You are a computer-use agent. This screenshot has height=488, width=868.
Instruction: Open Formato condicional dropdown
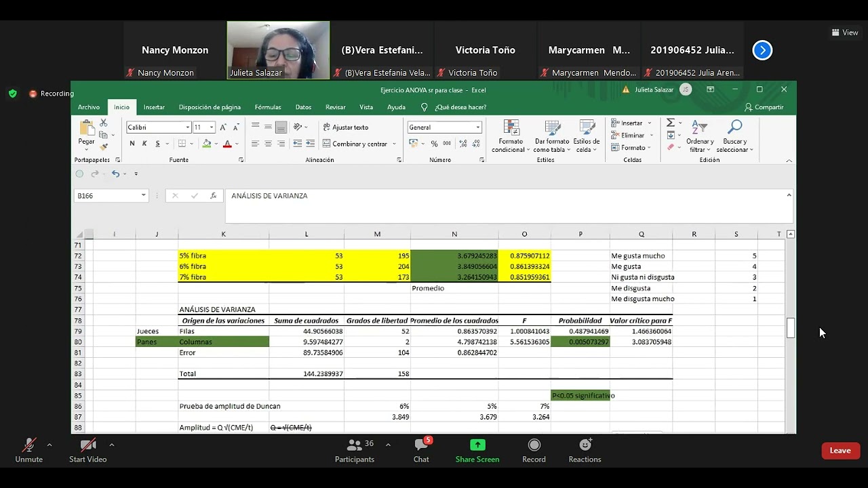(x=511, y=137)
